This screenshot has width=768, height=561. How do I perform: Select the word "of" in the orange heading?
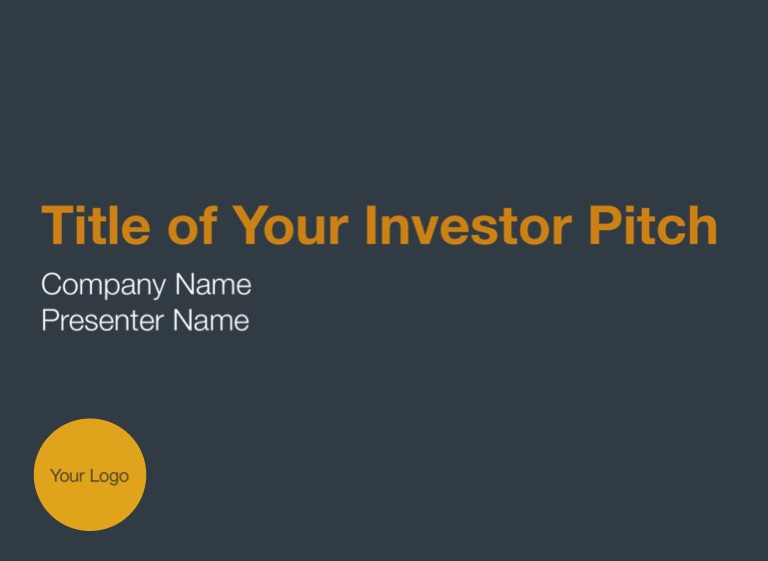(x=192, y=225)
